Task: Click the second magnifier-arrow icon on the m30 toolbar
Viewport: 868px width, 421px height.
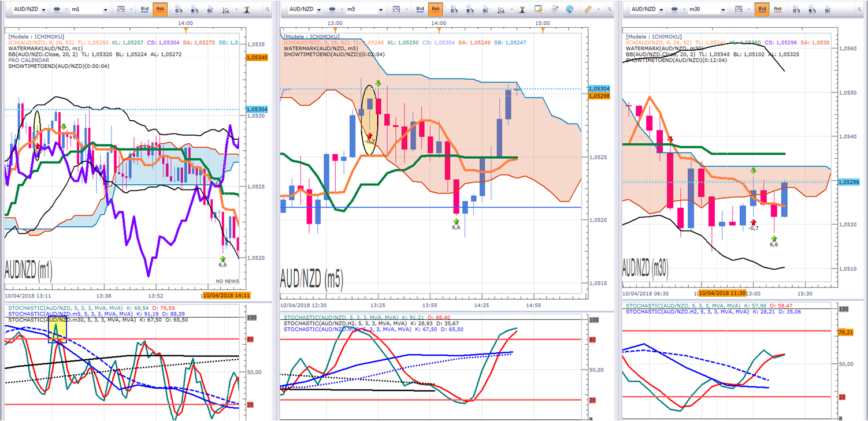Action: (x=811, y=9)
